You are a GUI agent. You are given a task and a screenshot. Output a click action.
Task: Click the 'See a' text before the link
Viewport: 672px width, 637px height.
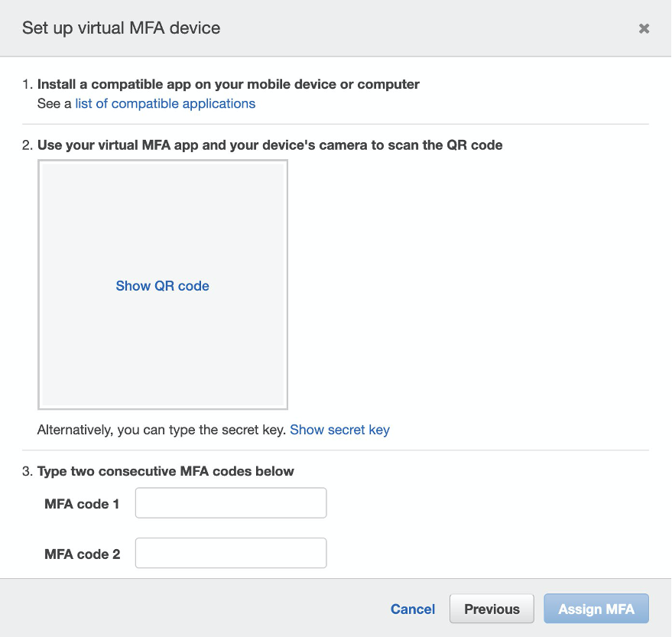[54, 103]
